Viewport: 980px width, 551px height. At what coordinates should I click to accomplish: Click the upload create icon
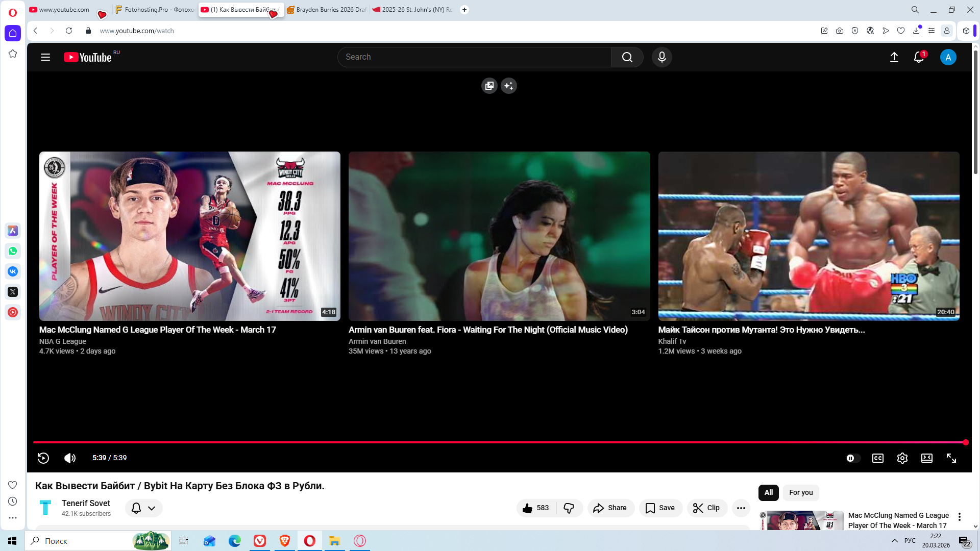(894, 57)
